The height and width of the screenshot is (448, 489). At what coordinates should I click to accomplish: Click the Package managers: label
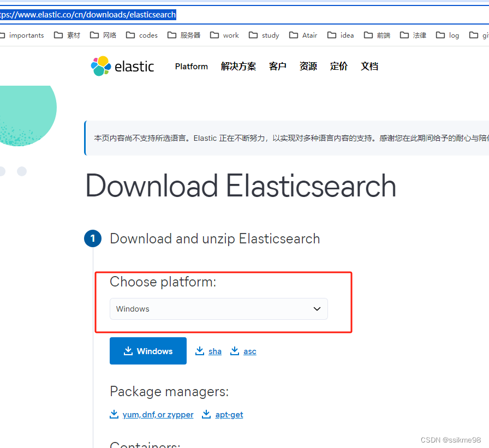click(169, 392)
